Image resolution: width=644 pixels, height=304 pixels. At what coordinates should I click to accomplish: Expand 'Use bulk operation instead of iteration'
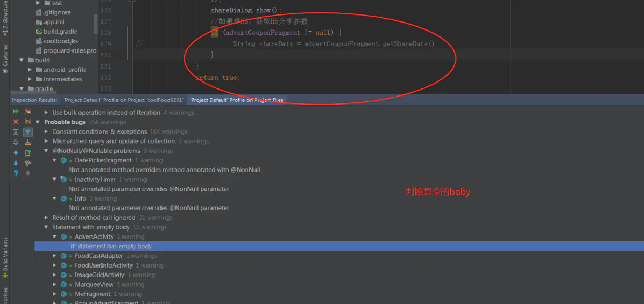pos(46,113)
